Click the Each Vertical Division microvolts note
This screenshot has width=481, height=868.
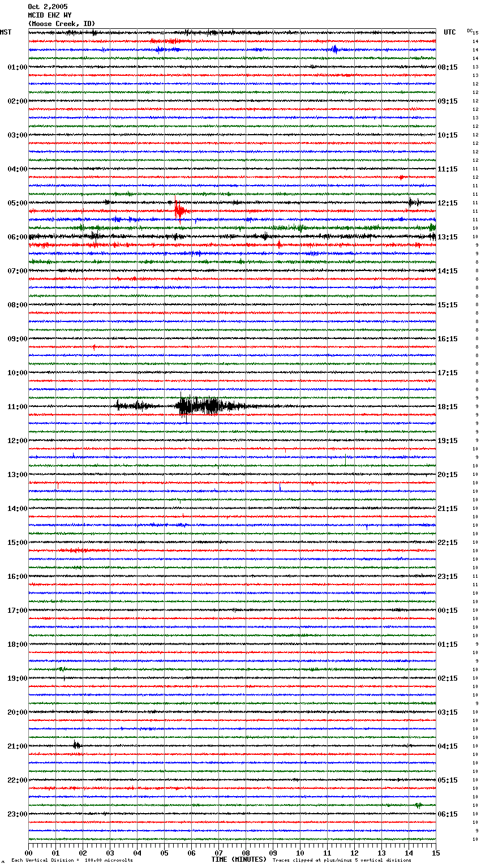click(72, 860)
